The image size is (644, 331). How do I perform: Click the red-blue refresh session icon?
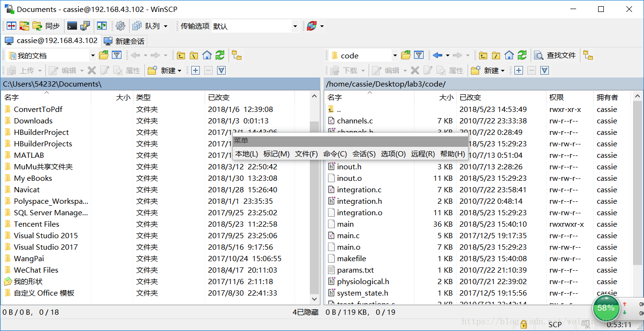click(312, 26)
